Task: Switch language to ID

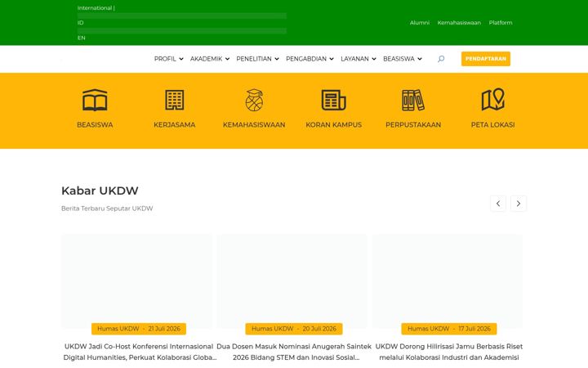Action: (x=80, y=23)
